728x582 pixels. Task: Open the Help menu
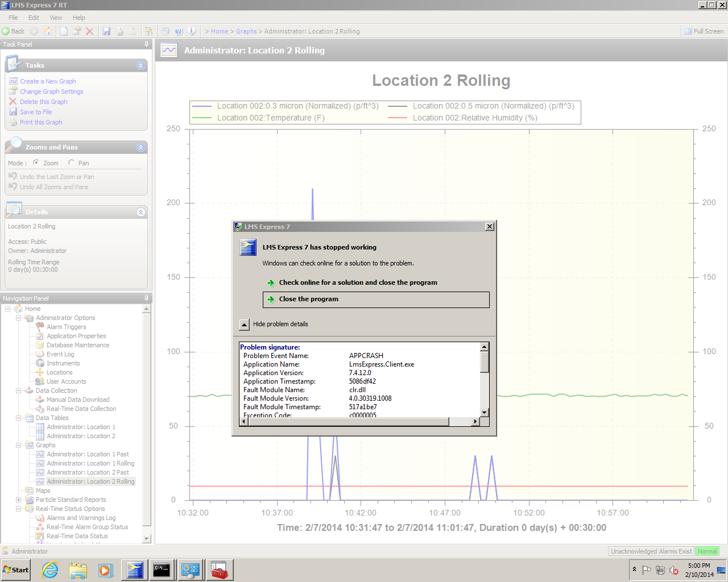pyautogui.click(x=79, y=18)
